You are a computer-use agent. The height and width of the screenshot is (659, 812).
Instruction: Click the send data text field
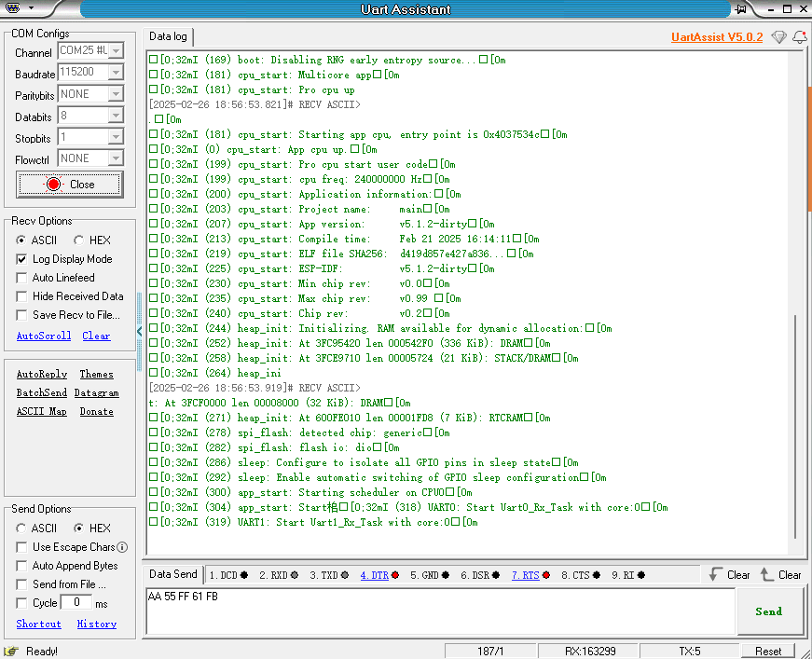(x=441, y=611)
